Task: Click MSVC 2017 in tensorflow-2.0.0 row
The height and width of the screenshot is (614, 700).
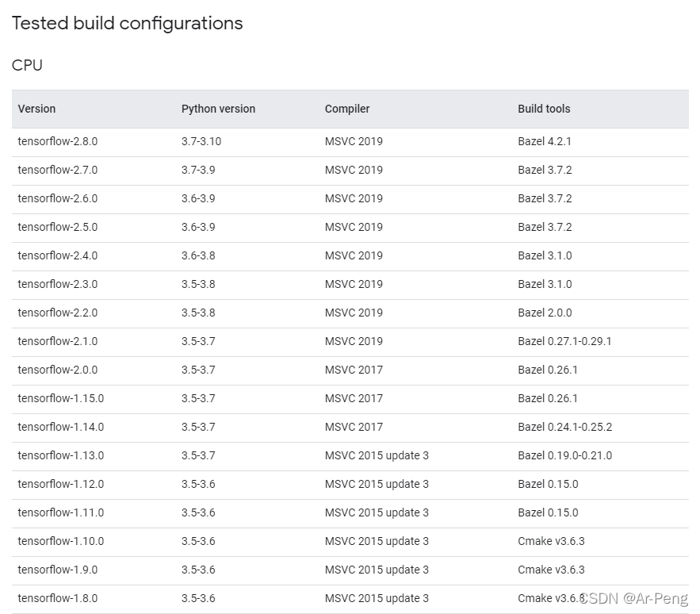Action: 354,370
